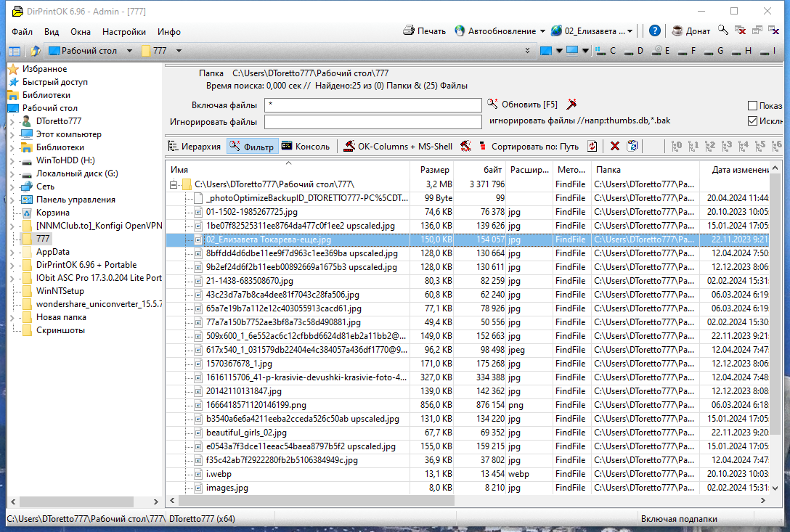Select the beautiful_girls_02.jpg row

[468, 433]
